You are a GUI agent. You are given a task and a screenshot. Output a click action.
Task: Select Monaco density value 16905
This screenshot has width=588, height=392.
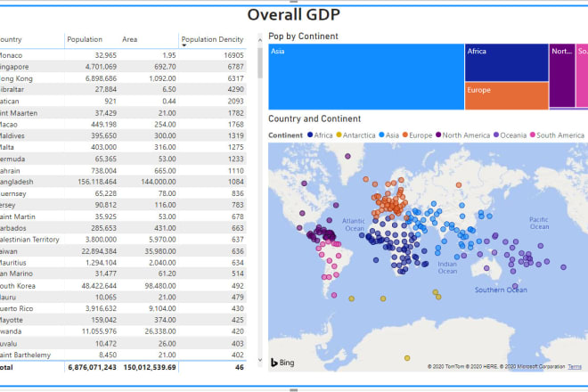pyautogui.click(x=233, y=55)
